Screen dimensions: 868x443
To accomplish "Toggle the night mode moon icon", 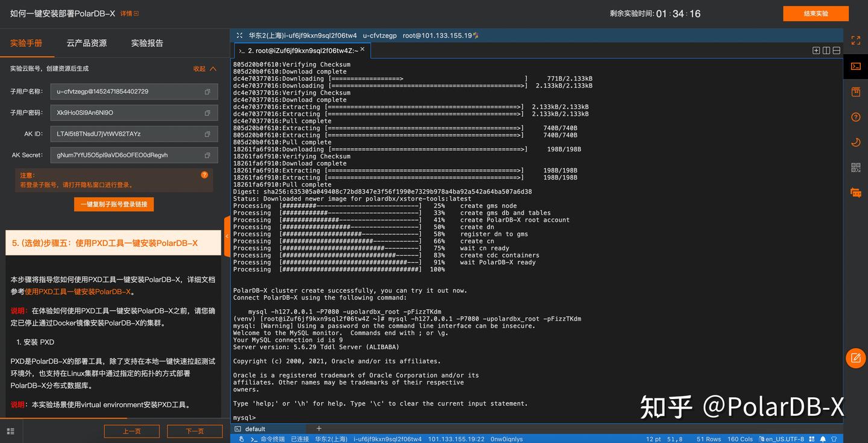I will pyautogui.click(x=855, y=142).
